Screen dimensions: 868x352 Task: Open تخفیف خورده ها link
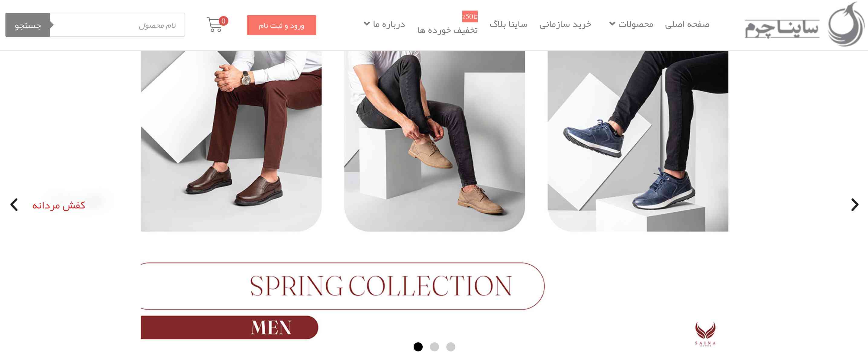pyautogui.click(x=447, y=30)
